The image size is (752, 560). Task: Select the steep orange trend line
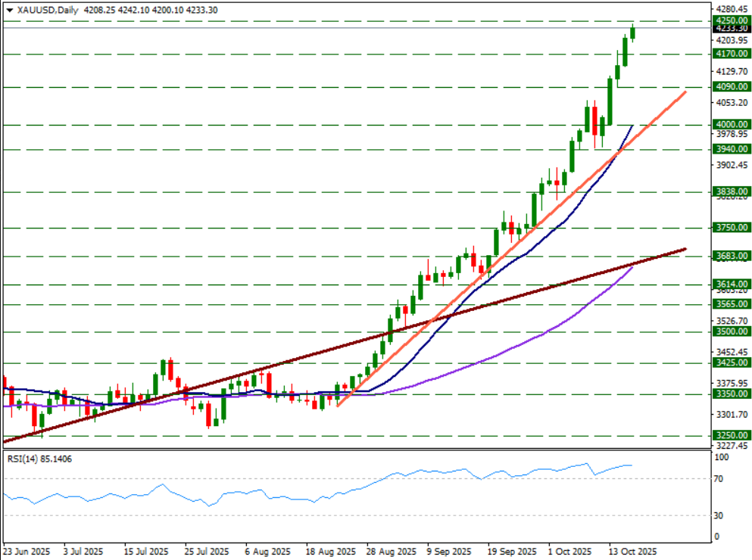512,248
